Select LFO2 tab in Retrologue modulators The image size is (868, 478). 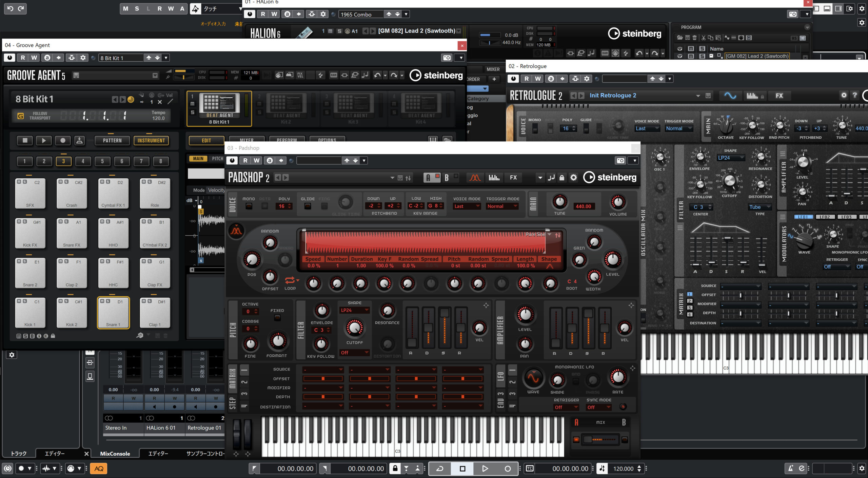coord(825,217)
